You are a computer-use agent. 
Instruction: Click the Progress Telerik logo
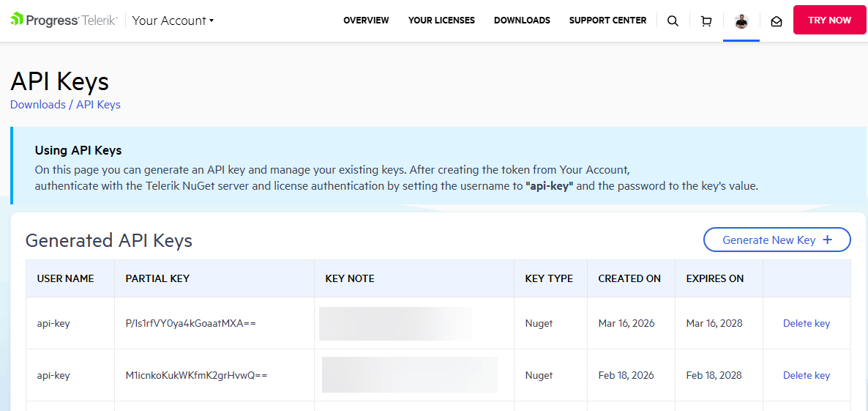coord(64,21)
